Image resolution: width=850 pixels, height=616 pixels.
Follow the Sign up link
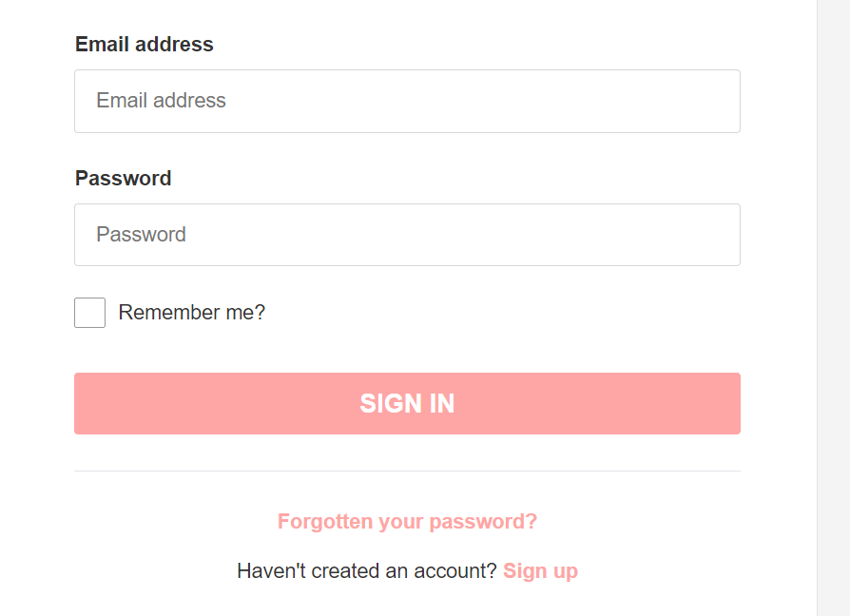(x=540, y=571)
